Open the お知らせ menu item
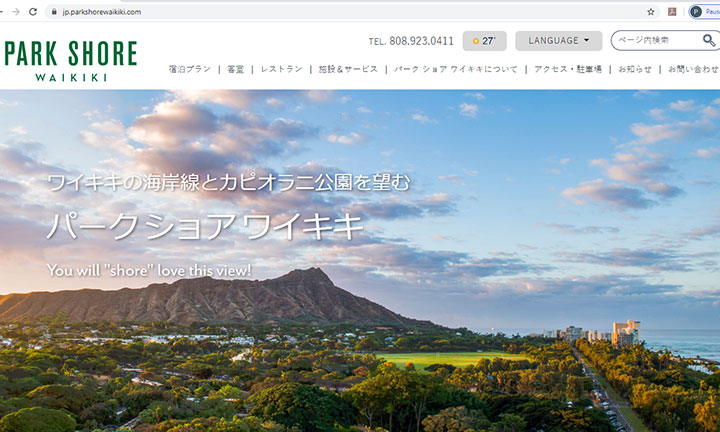The height and width of the screenshot is (432, 720). [635, 69]
